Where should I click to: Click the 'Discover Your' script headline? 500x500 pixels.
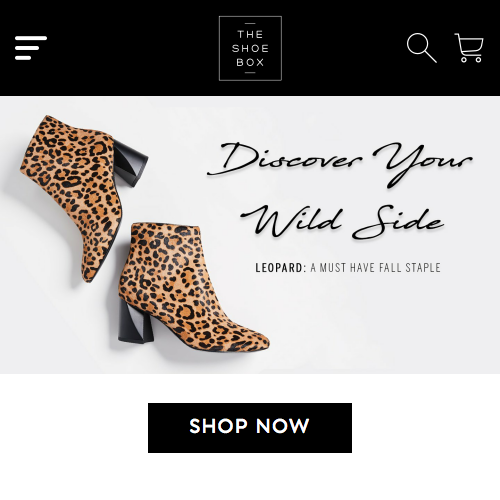point(340,163)
